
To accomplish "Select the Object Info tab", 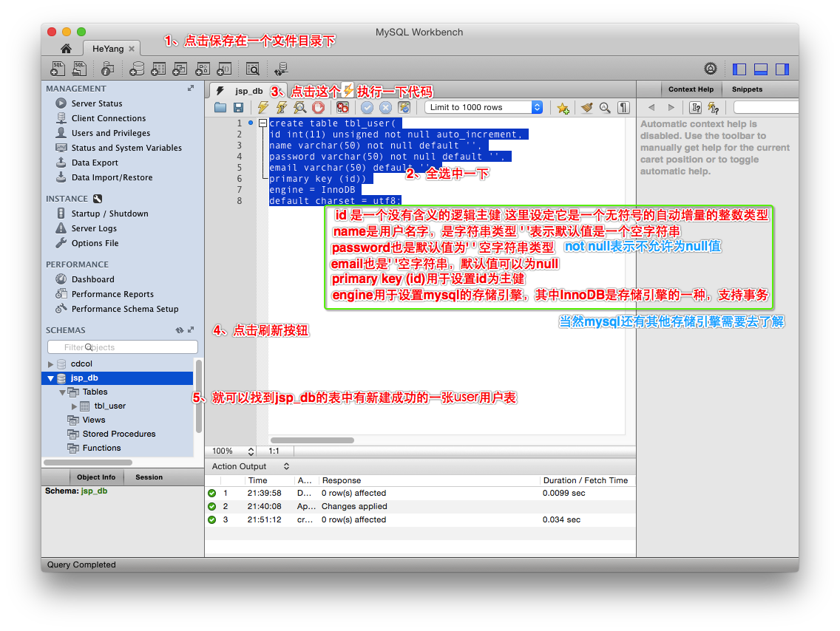I will [96, 477].
